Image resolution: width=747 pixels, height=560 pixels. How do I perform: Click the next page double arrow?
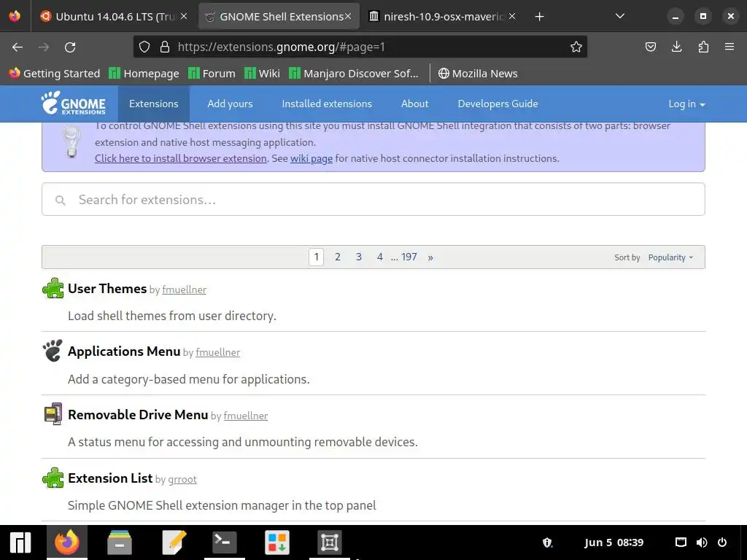pyautogui.click(x=430, y=257)
